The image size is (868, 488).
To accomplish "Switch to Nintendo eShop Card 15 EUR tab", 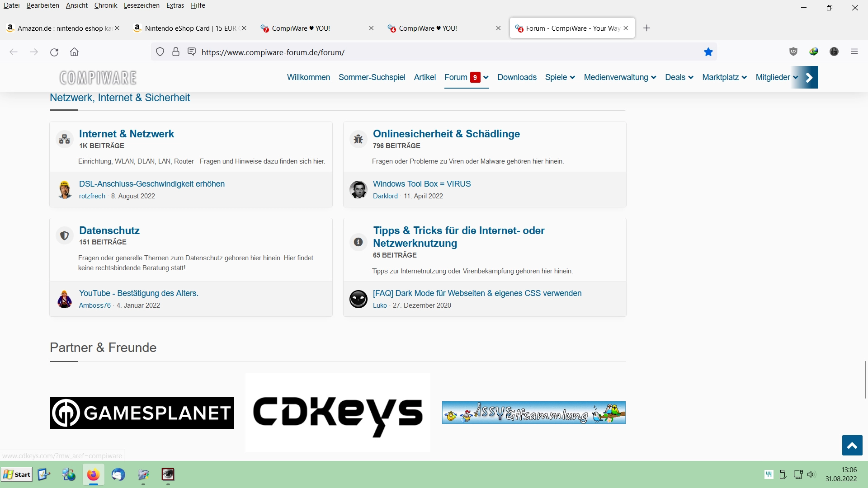I will [190, 28].
